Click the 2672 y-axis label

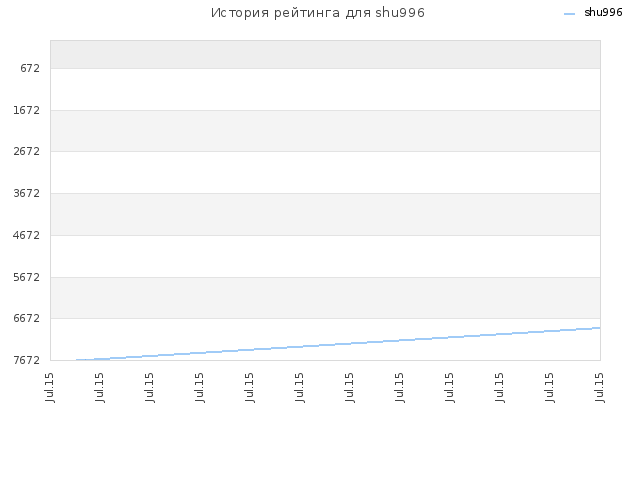click(x=27, y=151)
